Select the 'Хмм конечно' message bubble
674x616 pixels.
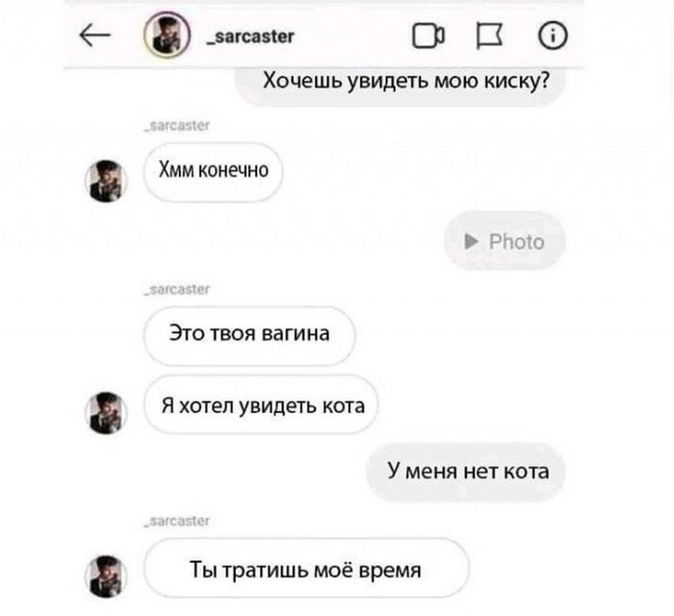(x=213, y=172)
